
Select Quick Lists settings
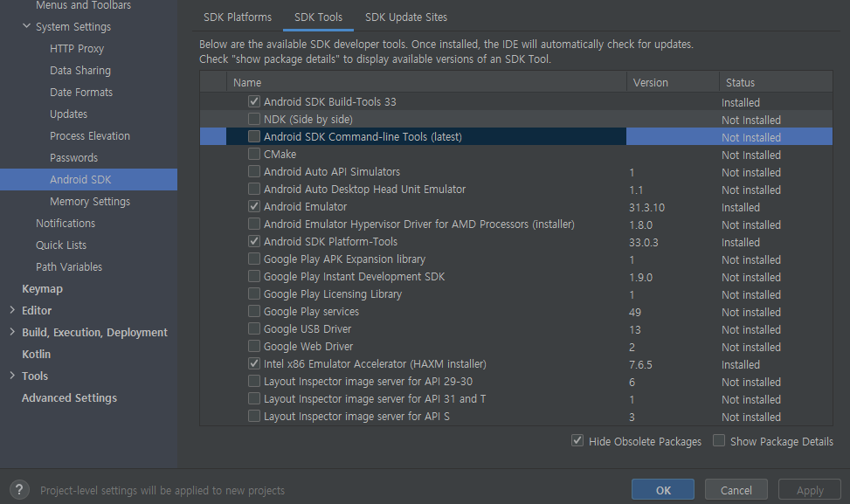tap(61, 245)
